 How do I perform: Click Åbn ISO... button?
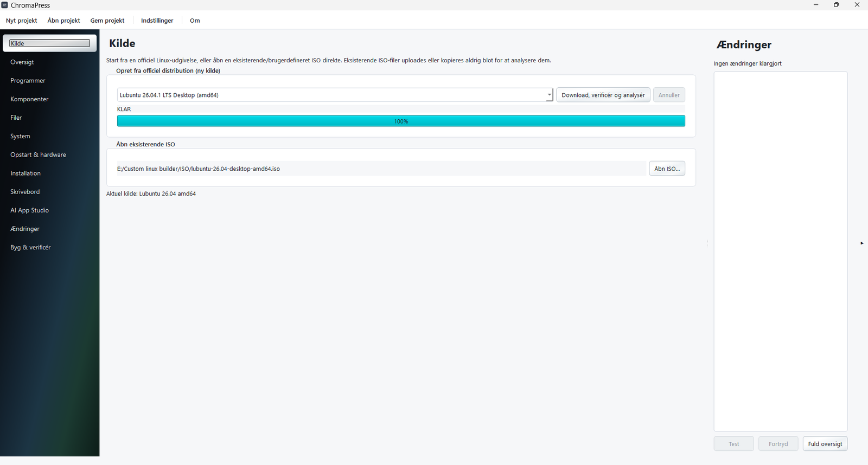[x=667, y=169]
